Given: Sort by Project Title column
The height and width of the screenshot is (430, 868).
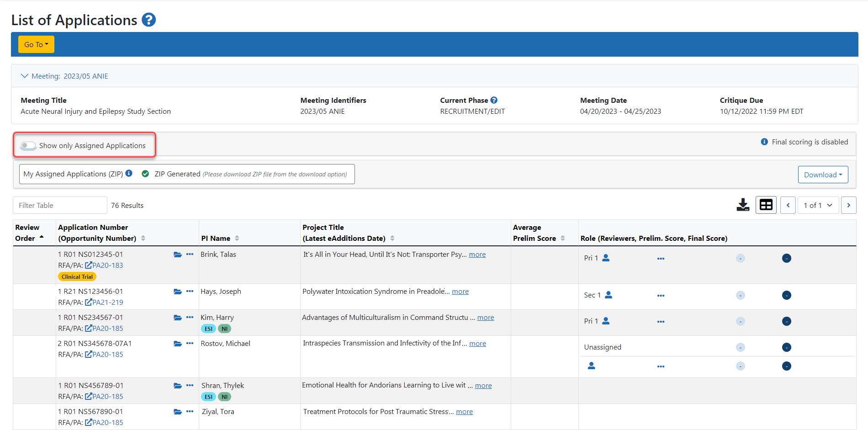Looking at the screenshot, I should [392, 238].
